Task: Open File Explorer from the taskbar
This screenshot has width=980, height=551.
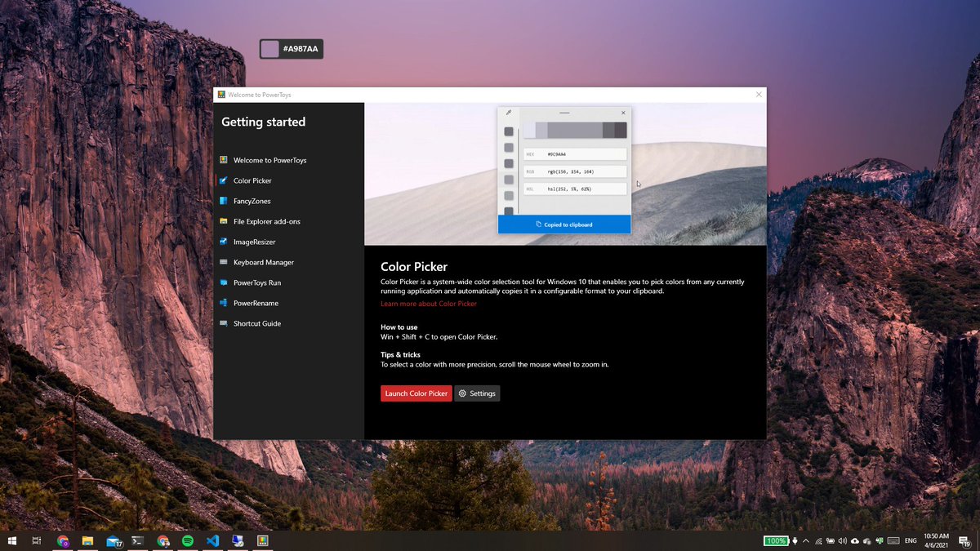Action: pyautogui.click(x=87, y=541)
